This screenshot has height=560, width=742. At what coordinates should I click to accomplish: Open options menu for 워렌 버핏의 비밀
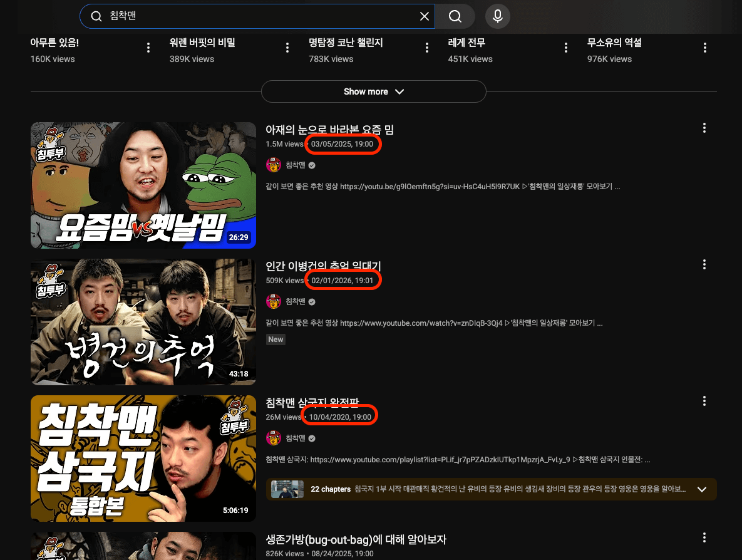pos(287,48)
